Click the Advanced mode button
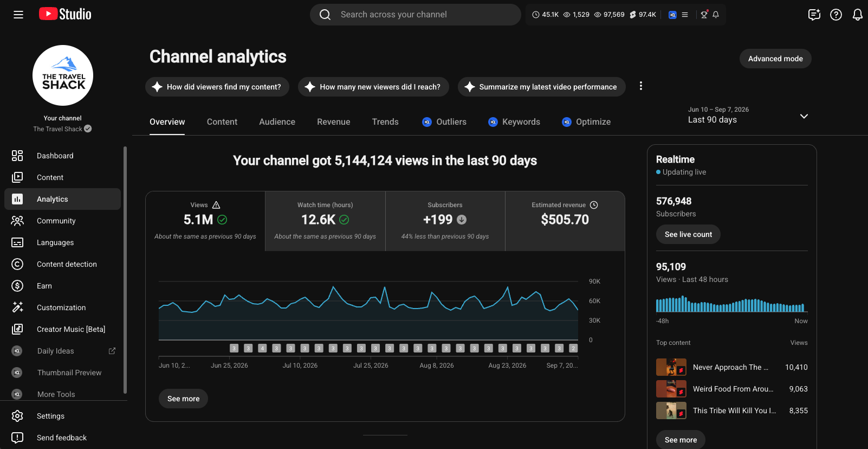Screen dimensions: 868x449 point(775,59)
